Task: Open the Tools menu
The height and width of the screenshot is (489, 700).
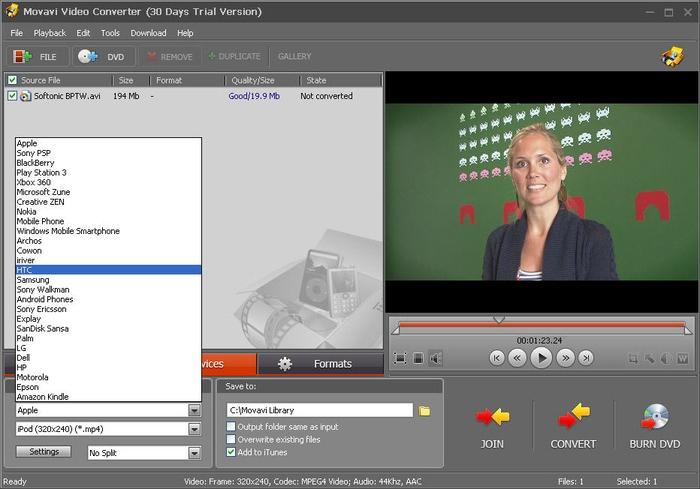Action: (110, 33)
